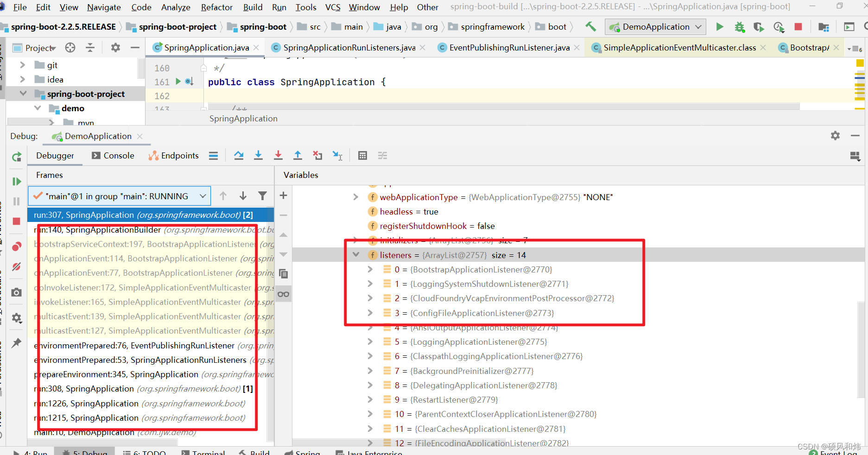Click the Step Over icon in the debugger
The height and width of the screenshot is (455, 868).
coord(239,156)
